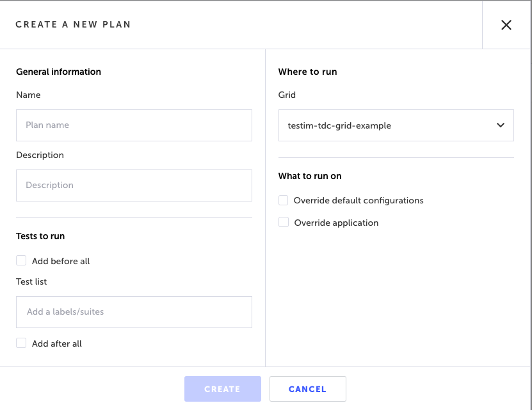The width and height of the screenshot is (532, 410).
Task: Click the Grid label text
Action: pyautogui.click(x=287, y=95)
